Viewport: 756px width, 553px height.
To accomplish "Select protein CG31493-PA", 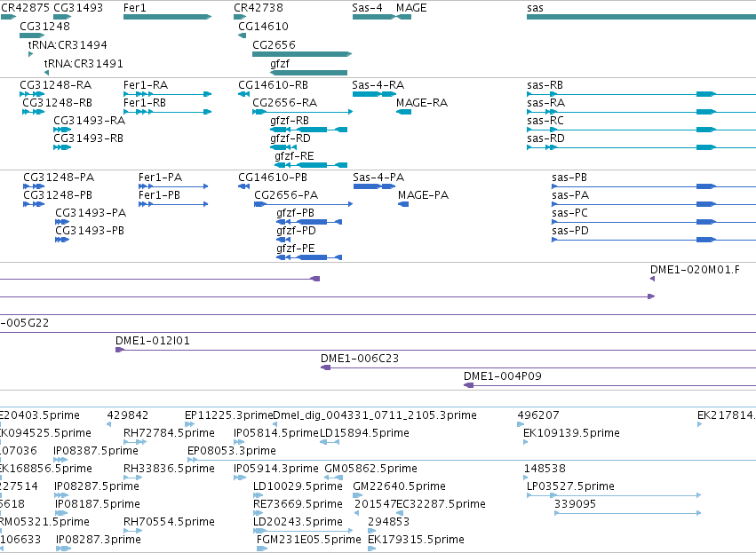I will point(62,222).
